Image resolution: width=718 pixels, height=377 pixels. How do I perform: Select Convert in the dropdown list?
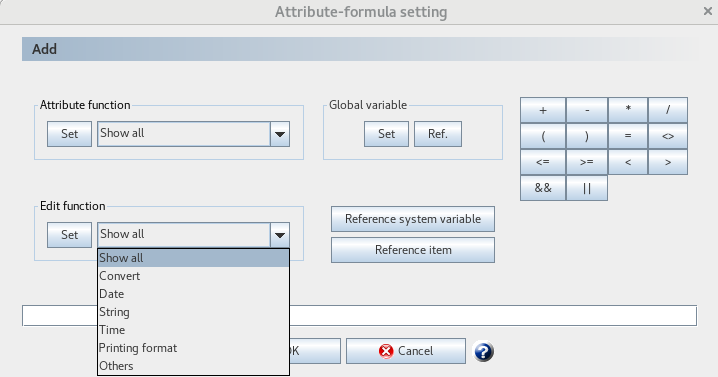(x=193, y=276)
